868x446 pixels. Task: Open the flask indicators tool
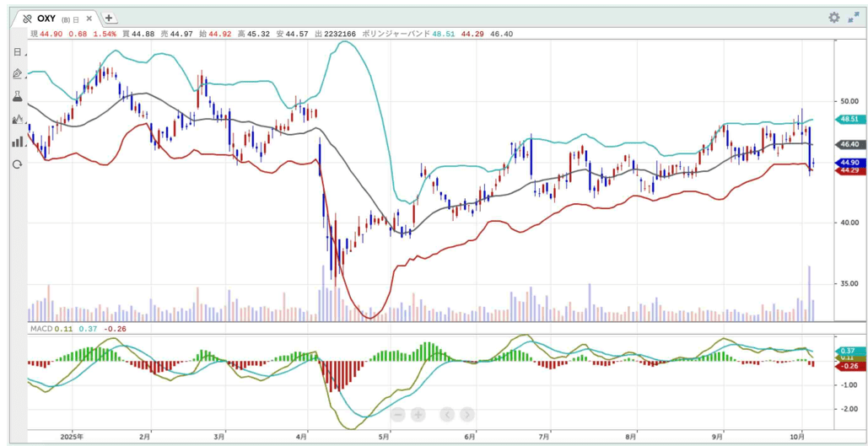click(17, 97)
